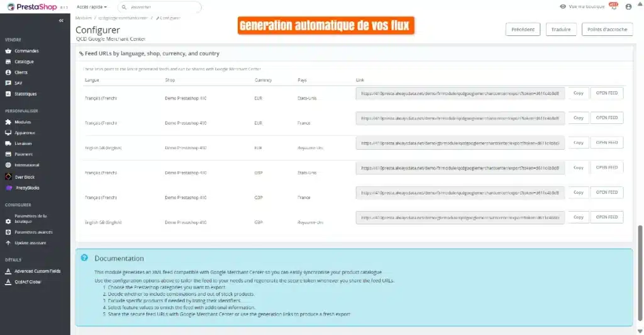Select Catalogue menu item
This screenshot has height=335, width=644.
[25, 62]
